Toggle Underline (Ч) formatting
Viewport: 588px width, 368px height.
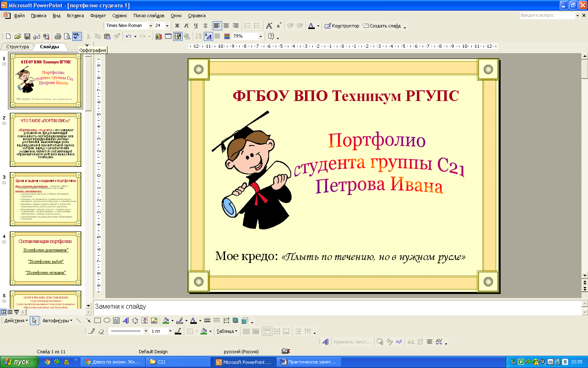coord(196,26)
